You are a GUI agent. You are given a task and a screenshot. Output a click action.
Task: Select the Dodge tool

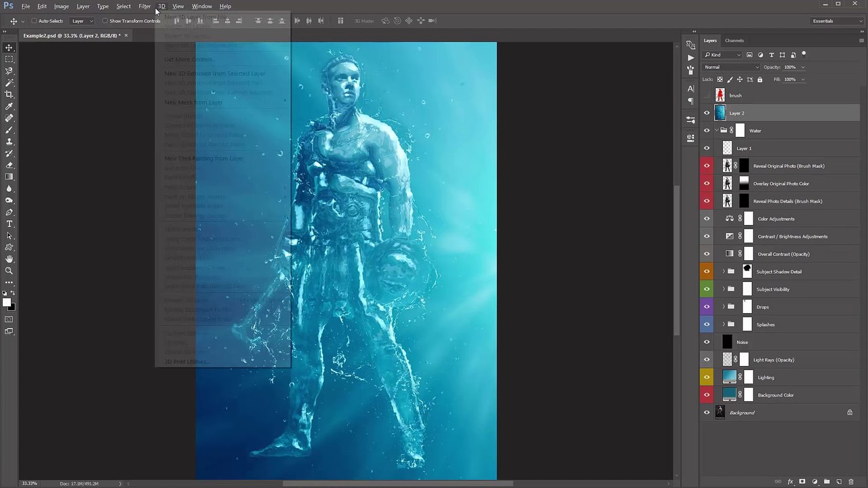click(9, 200)
